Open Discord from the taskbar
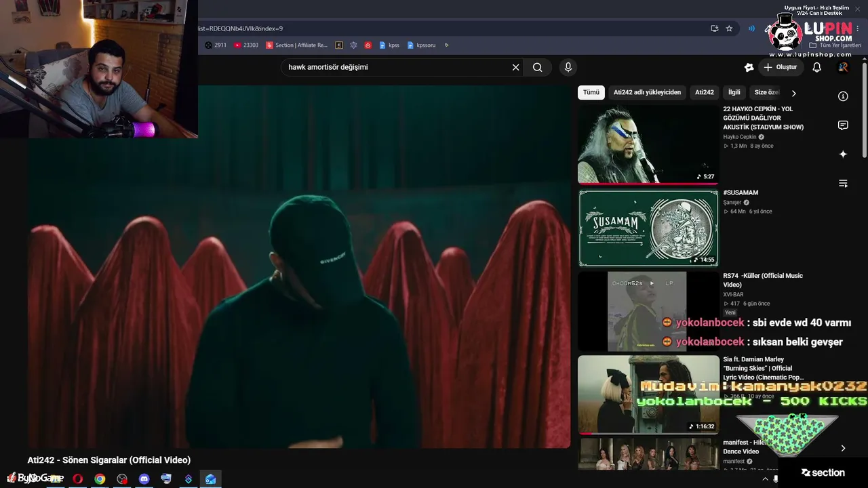 [144, 479]
